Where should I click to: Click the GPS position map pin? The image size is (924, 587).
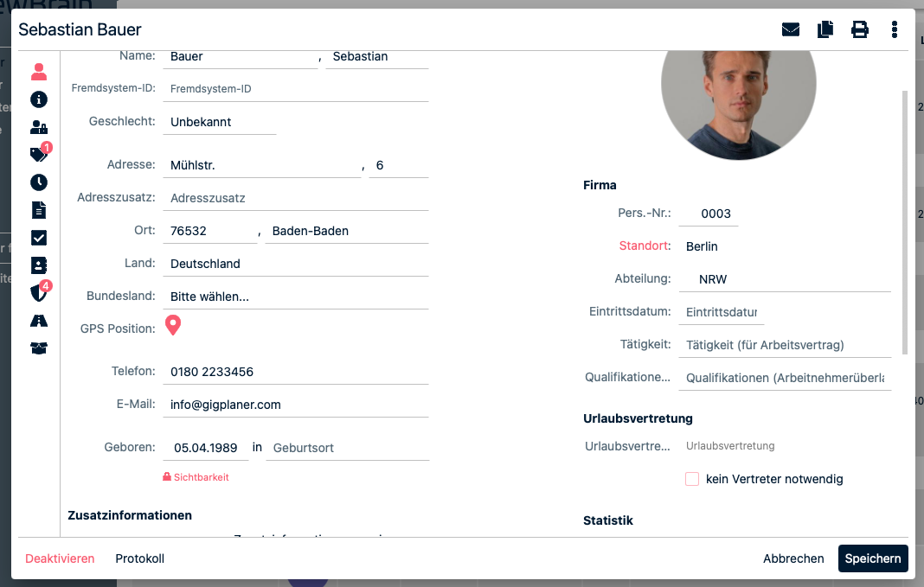(173, 326)
